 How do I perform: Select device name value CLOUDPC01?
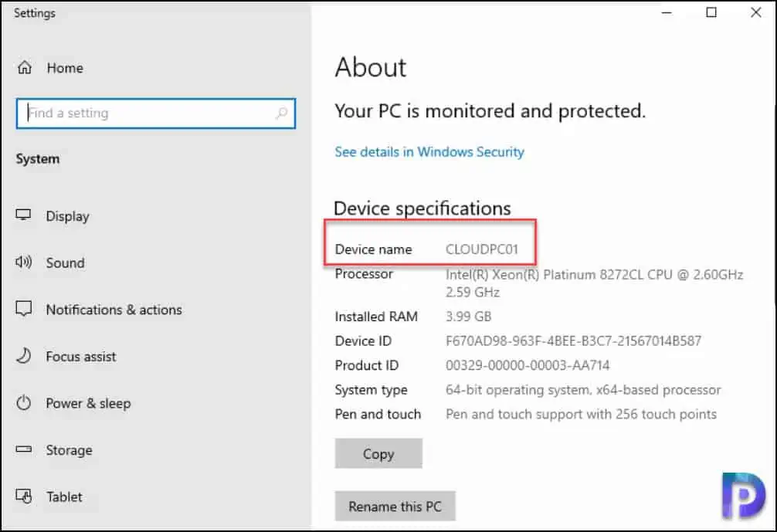tap(482, 249)
